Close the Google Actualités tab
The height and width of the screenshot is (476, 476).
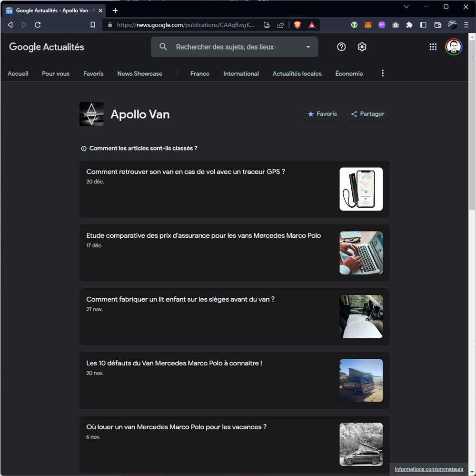100,10
